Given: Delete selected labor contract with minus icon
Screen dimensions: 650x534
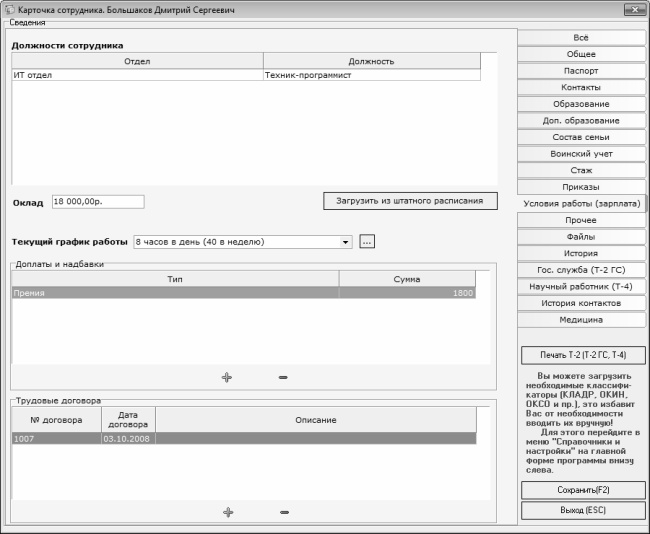Looking at the screenshot, I should click(284, 512).
